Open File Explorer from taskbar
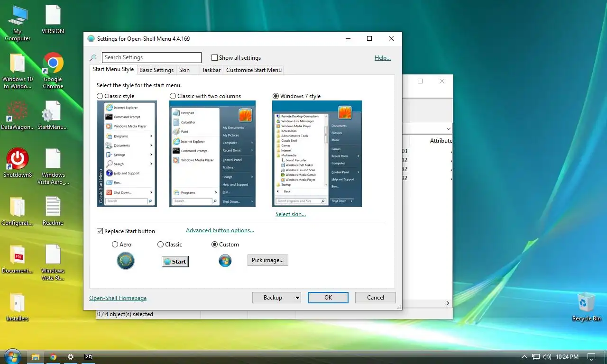The image size is (607, 364). [x=35, y=357]
